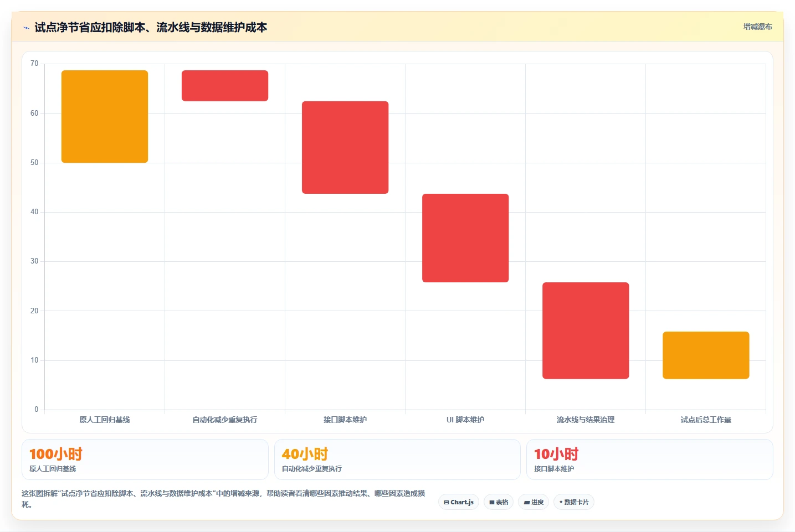
Task: Click the lightning icon beside the chart title
Action: click(26, 28)
